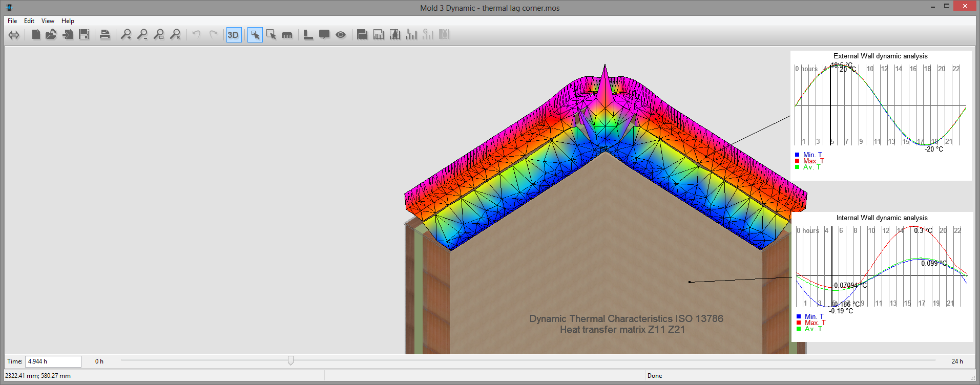This screenshot has height=385, width=980.
Task: Click the red Max. T legend swatch in Internal Wall
Action: click(799, 323)
